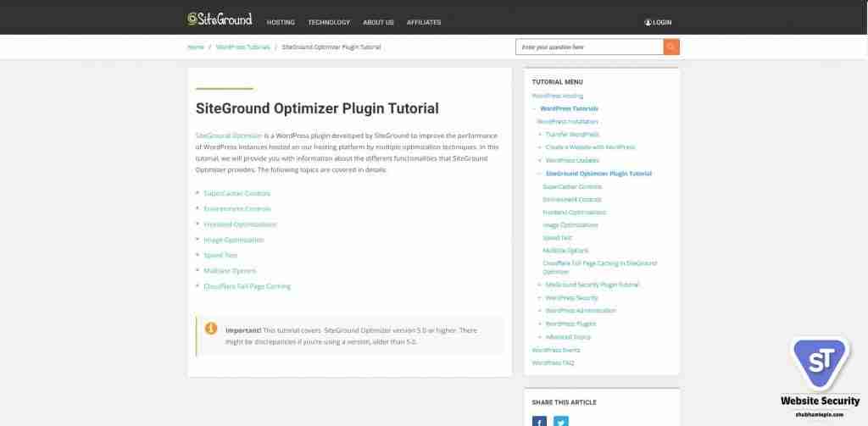Open Speed Test in sidebar menu

pyautogui.click(x=558, y=238)
